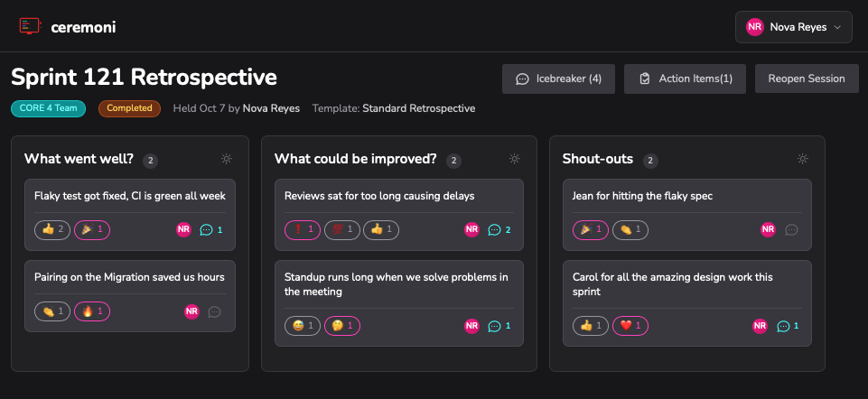Click the CORE 4 Team badge
Screen dimensions: 868x399
point(48,108)
